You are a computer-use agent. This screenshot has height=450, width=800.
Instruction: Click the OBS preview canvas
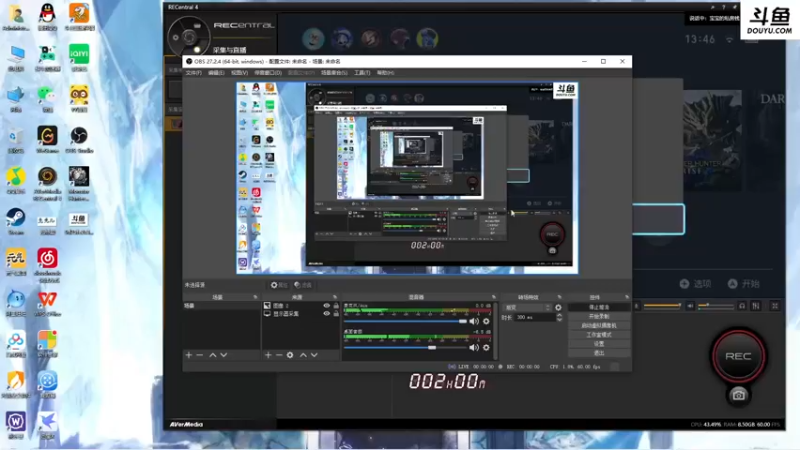(x=407, y=178)
